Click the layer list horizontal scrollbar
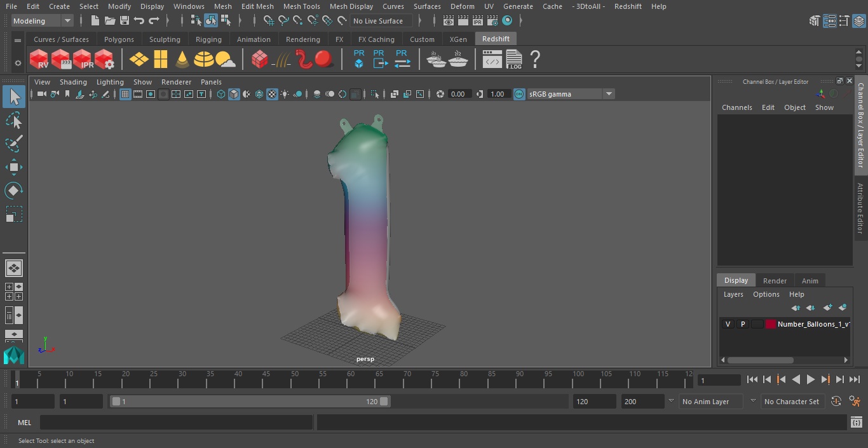Screen dimensions: 868x448 761,360
